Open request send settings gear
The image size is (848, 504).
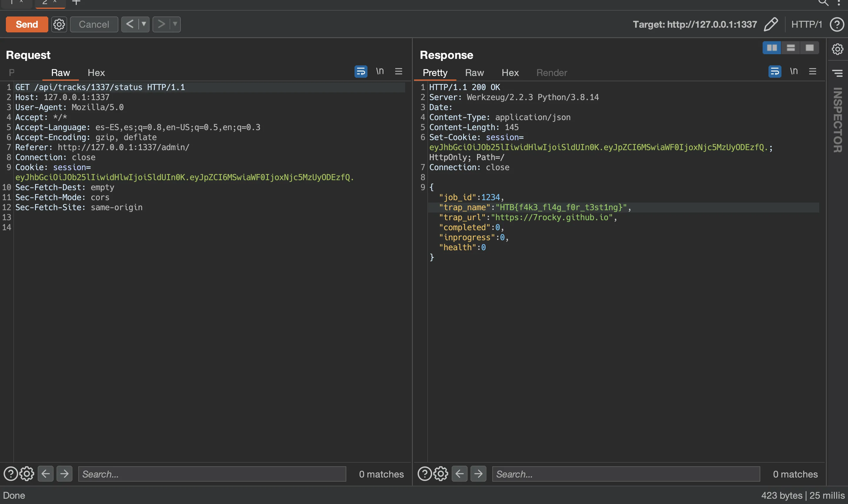[59, 24]
